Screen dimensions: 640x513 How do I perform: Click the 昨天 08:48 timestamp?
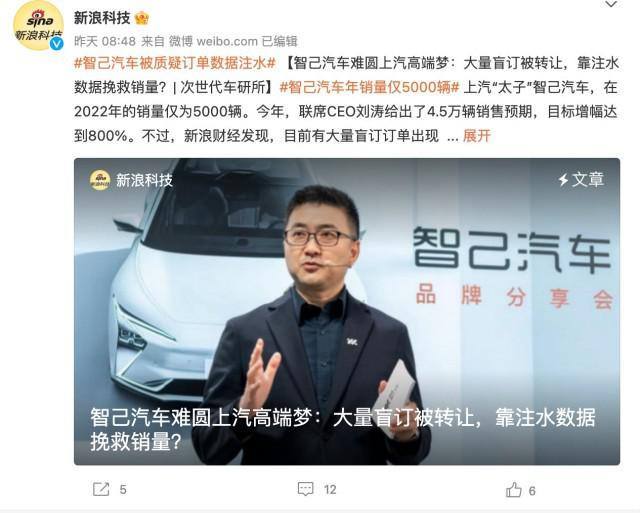105,41
